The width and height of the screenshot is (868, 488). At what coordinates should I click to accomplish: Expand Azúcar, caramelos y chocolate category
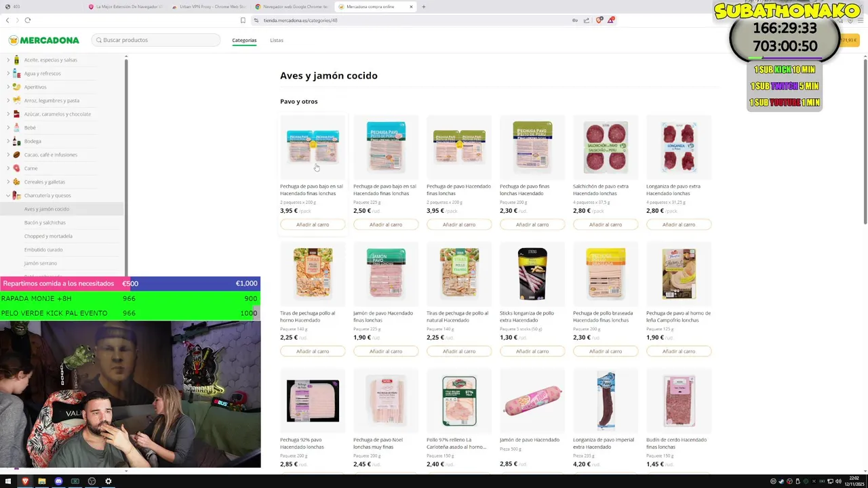coord(8,114)
